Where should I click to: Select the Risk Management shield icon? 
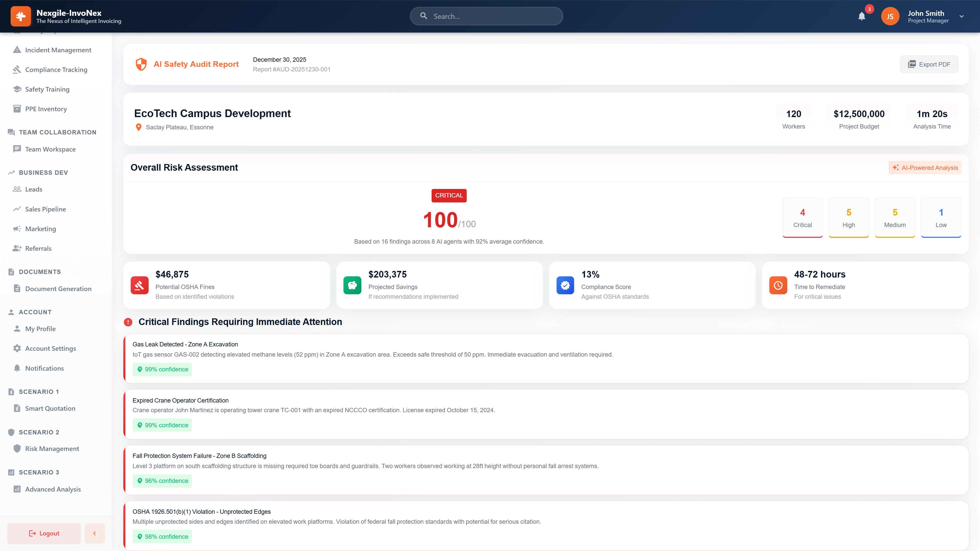click(x=17, y=449)
